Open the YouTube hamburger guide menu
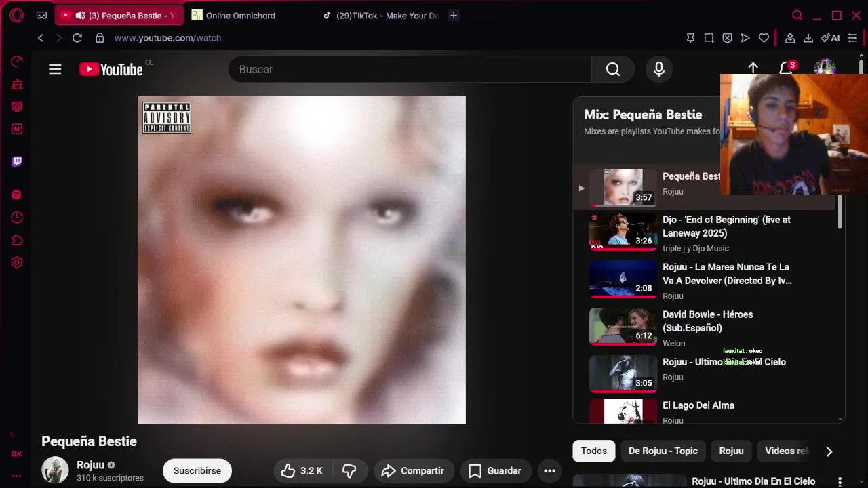The image size is (868, 488). [x=55, y=69]
